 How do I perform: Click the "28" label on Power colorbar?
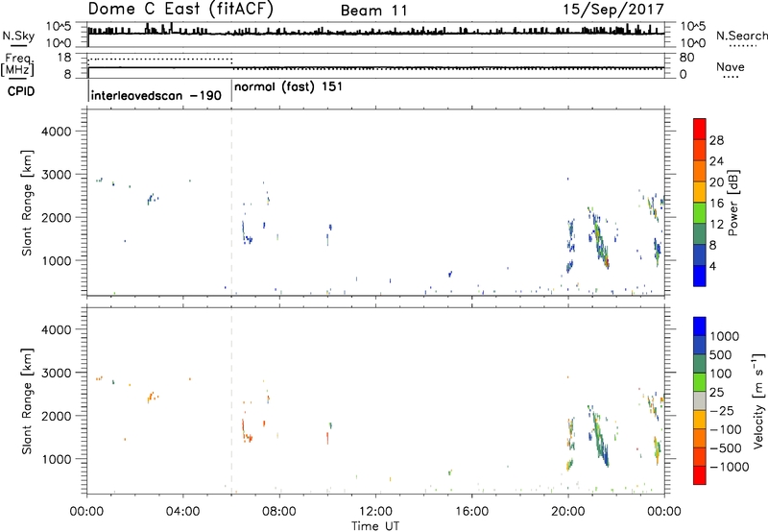(716, 140)
